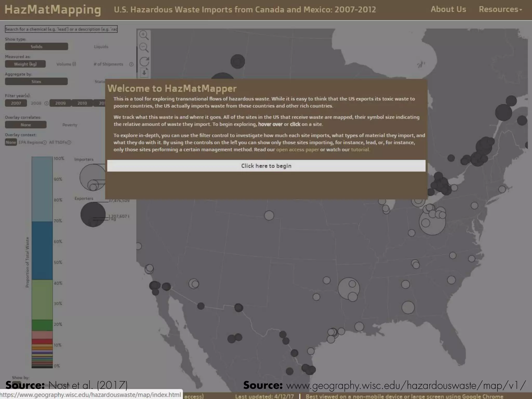
Task: Click info icon next to 2008
Action: pyautogui.click(x=46, y=103)
